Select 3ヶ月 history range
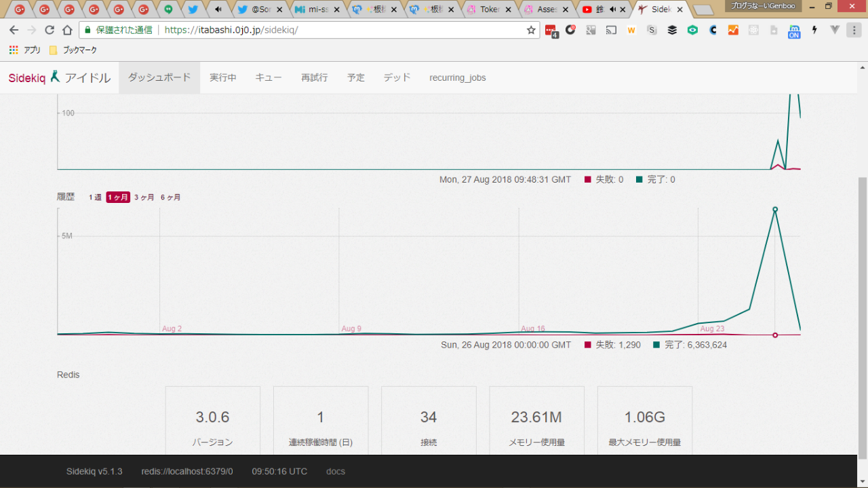This screenshot has width=868, height=488. (x=144, y=198)
